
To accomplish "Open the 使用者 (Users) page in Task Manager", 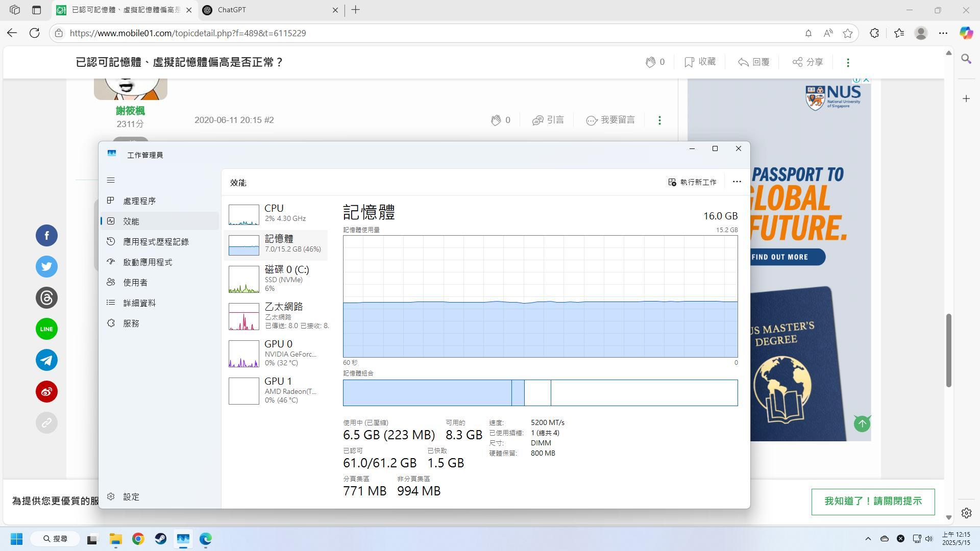I will (136, 282).
